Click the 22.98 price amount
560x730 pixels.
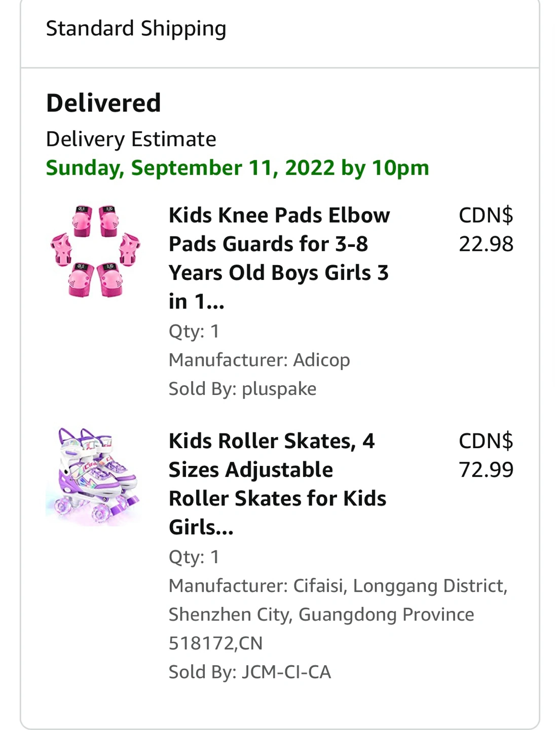486,244
